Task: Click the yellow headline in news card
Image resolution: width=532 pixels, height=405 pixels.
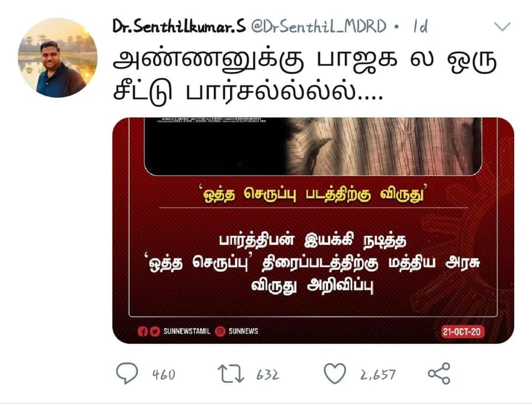Action: (313, 194)
